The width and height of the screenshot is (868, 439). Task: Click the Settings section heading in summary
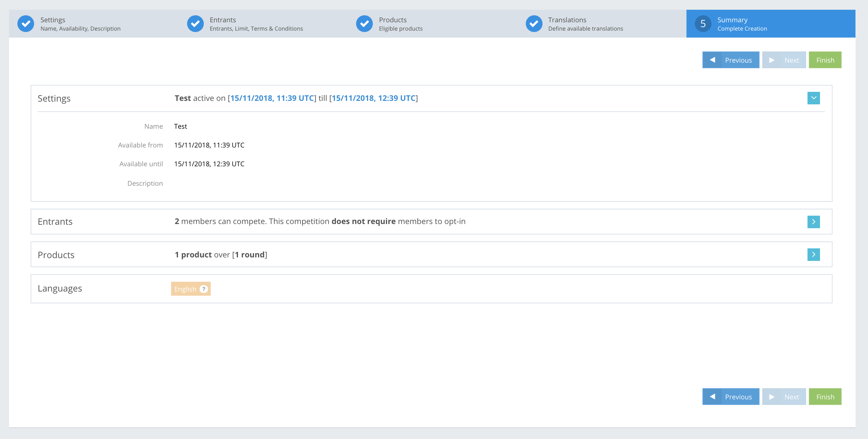pos(54,98)
